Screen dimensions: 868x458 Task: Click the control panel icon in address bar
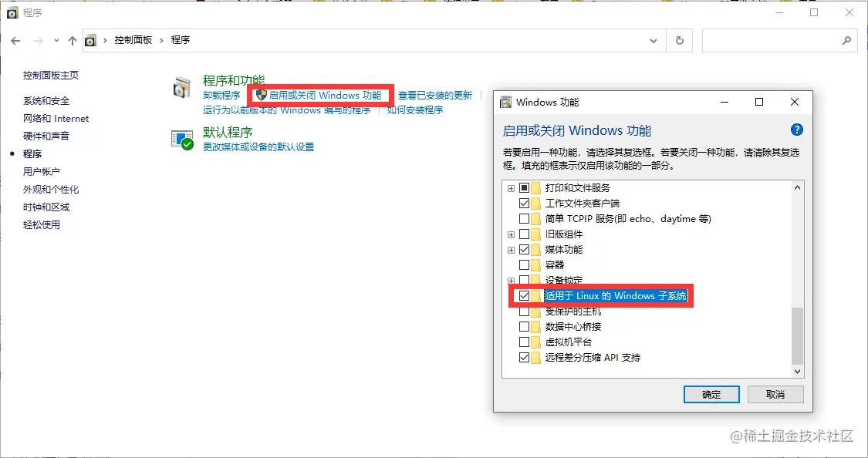click(x=91, y=40)
